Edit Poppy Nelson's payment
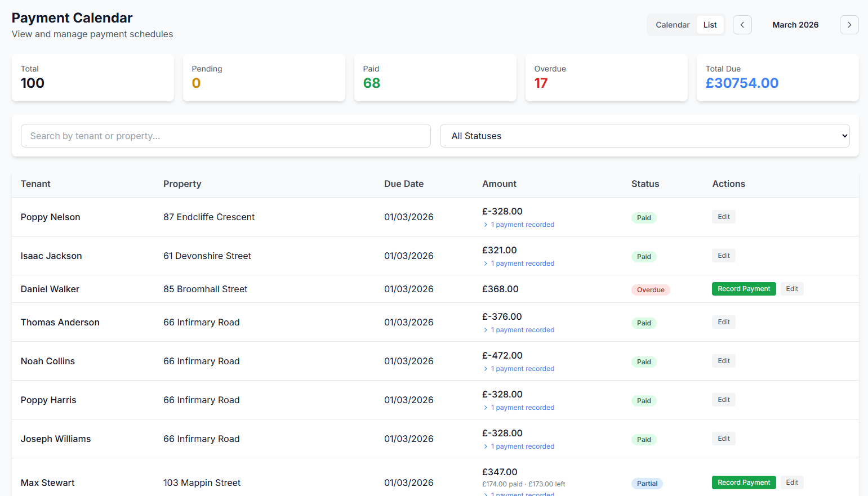Image resolution: width=868 pixels, height=496 pixels. pyautogui.click(x=724, y=217)
